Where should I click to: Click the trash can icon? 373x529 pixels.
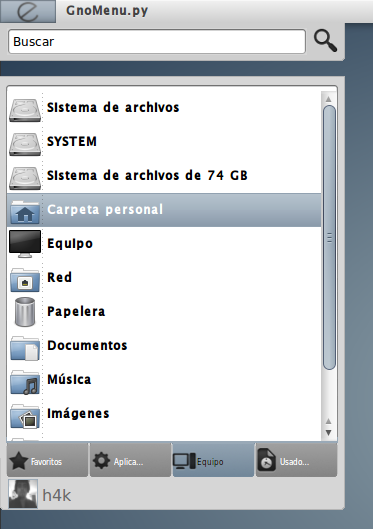pos(25,312)
